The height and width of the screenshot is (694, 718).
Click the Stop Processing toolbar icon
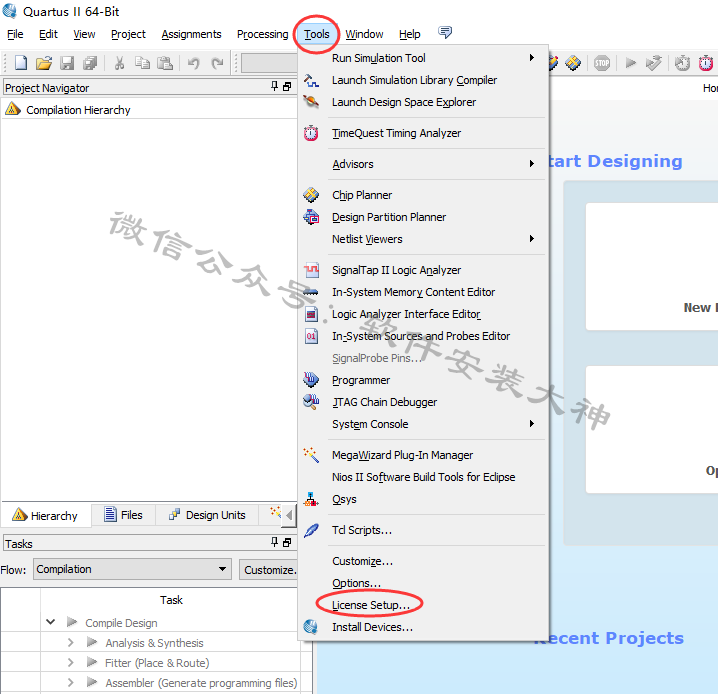pos(602,63)
